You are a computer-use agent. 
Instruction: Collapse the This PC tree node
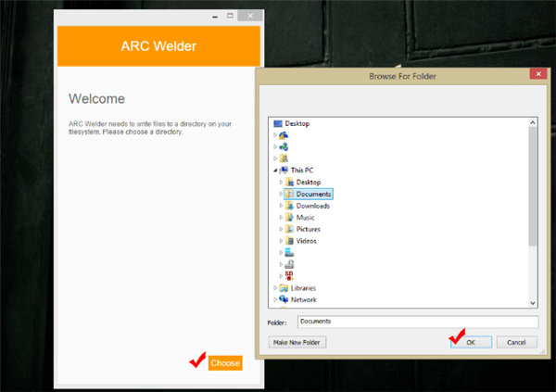(274, 171)
